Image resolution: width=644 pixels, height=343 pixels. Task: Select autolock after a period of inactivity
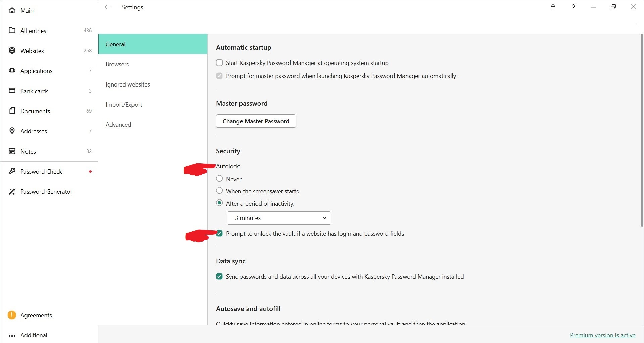point(219,203)
